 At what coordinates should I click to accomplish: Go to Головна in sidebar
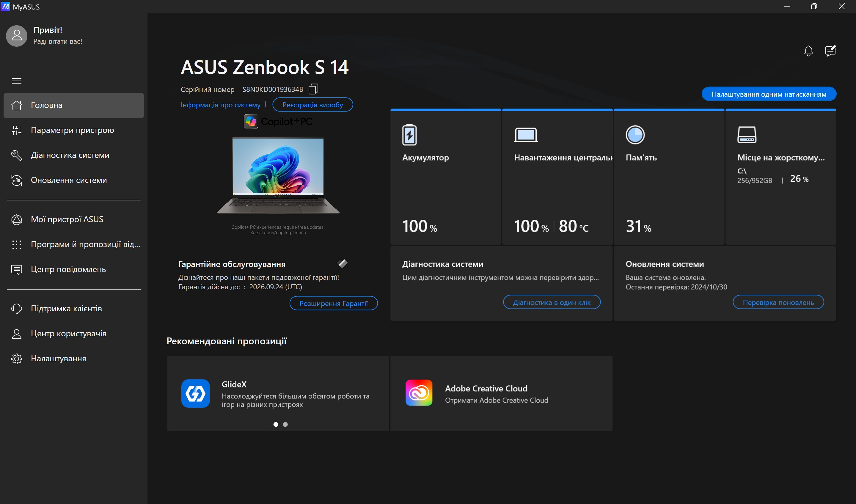74,105
